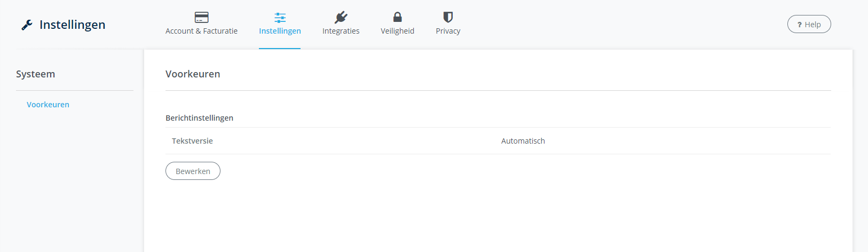Click the lock icon for Veiligheid
The height and width of the screenshot is (252, 868).
pos(397,17)
